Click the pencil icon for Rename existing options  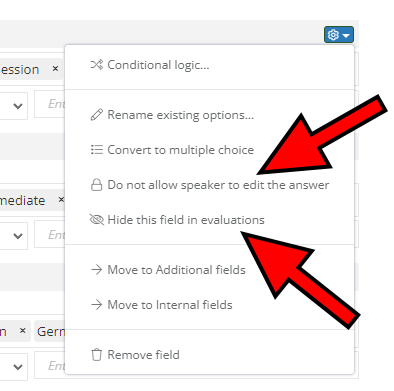click(x=97, y=115)
